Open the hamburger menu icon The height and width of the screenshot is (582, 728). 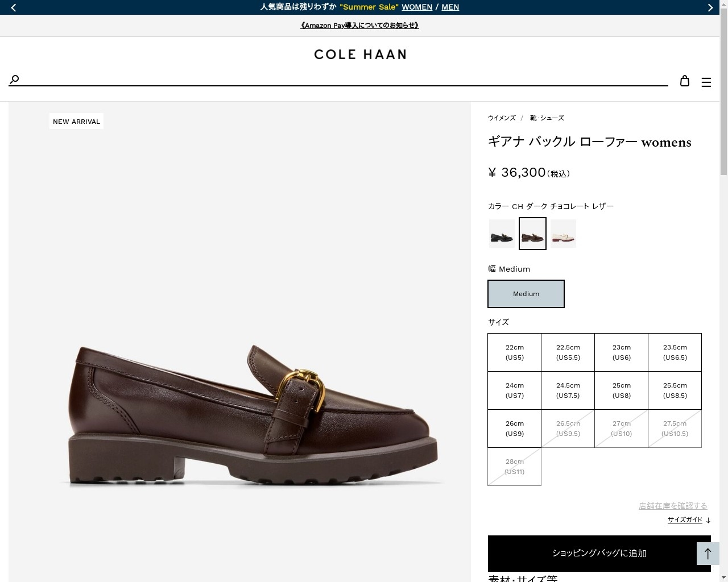706,82
